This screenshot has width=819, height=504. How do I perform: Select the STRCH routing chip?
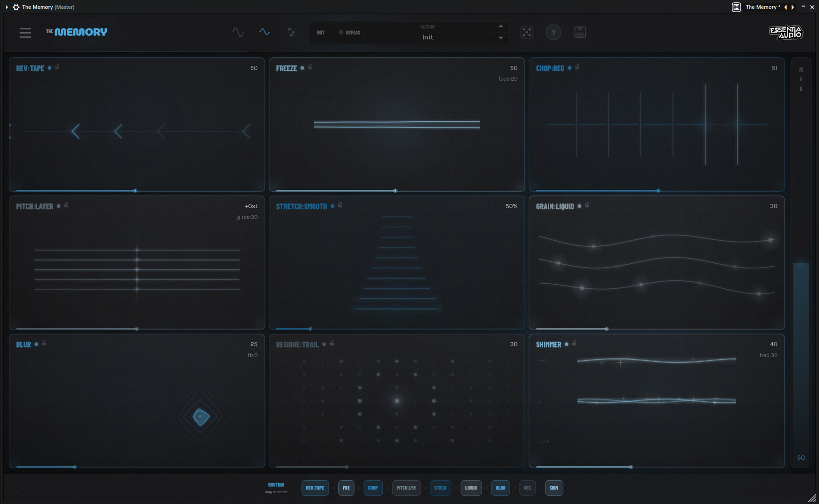tap(440, 488)
